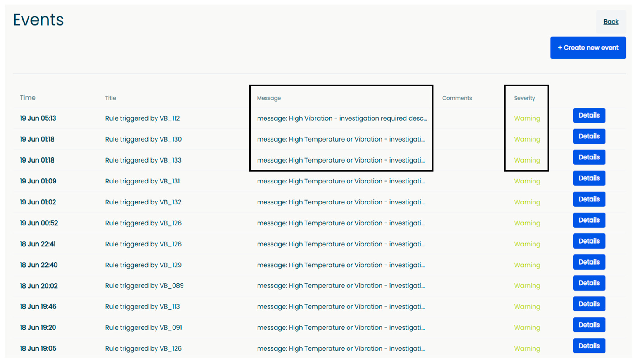Open Details for the VB_132 event
The height and width of the screenshot is (364, 638).
[589, 199]
